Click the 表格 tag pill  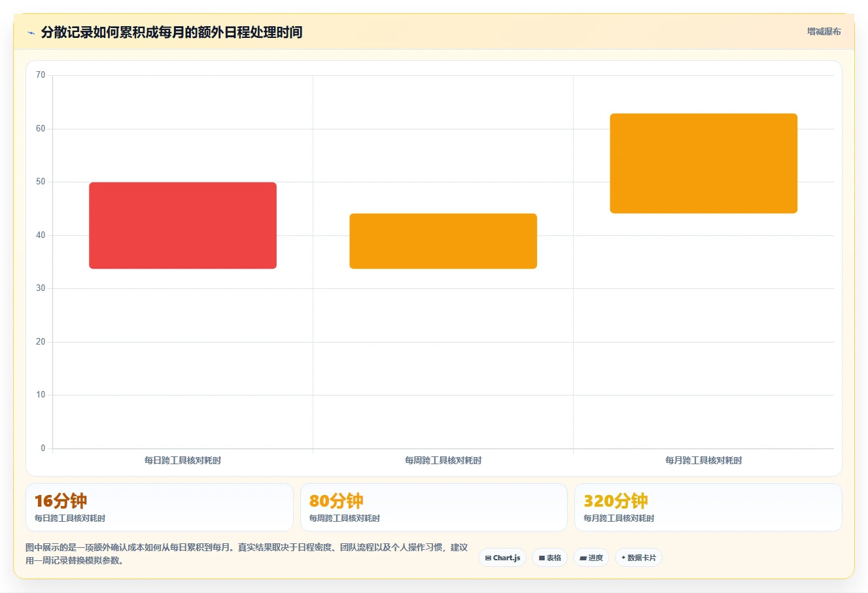[549, 558]
